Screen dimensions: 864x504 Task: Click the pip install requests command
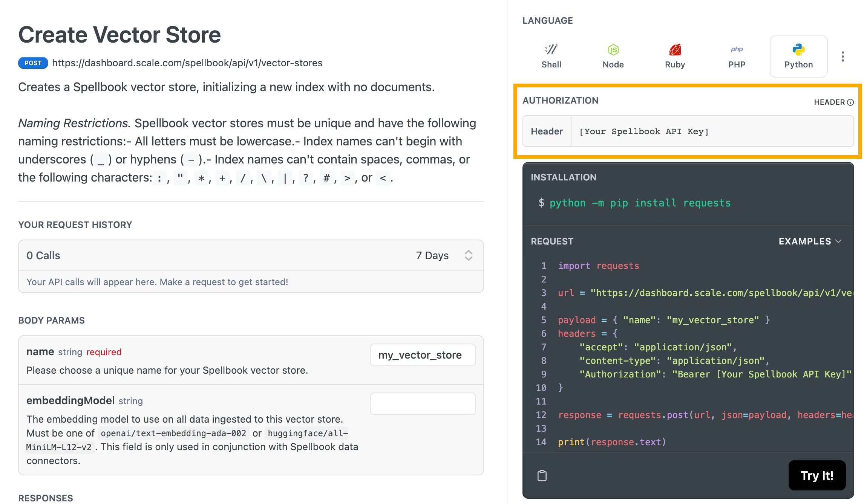[640, 203]
